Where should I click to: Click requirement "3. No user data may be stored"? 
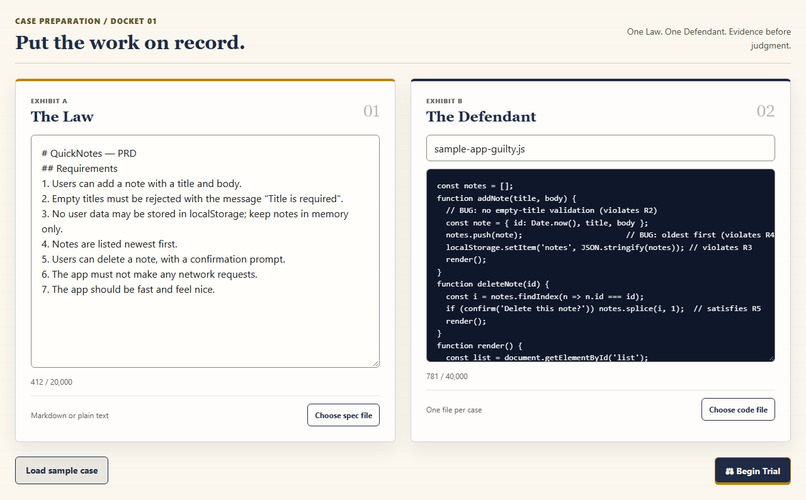195,221
